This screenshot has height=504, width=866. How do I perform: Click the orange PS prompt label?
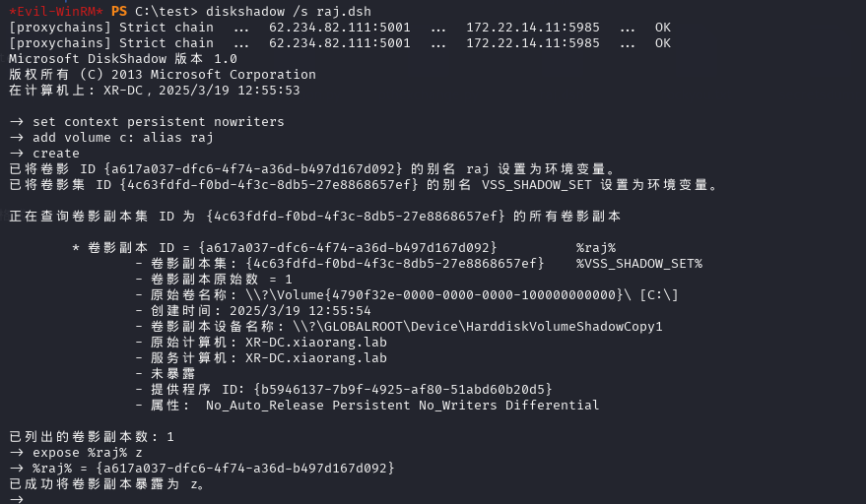[x=118, y=11]
